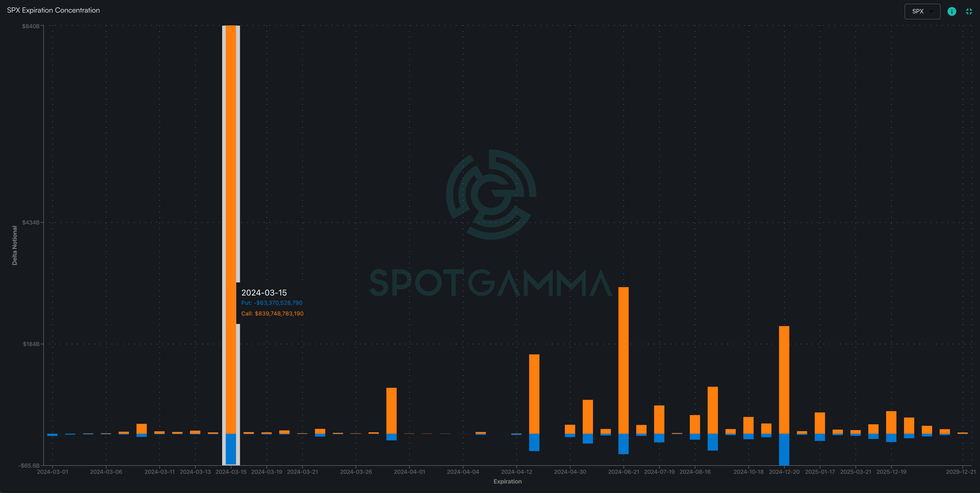The image size is (980, 493).
Task: Click the 2024-03-01 blue put bar
Action: 52,435
